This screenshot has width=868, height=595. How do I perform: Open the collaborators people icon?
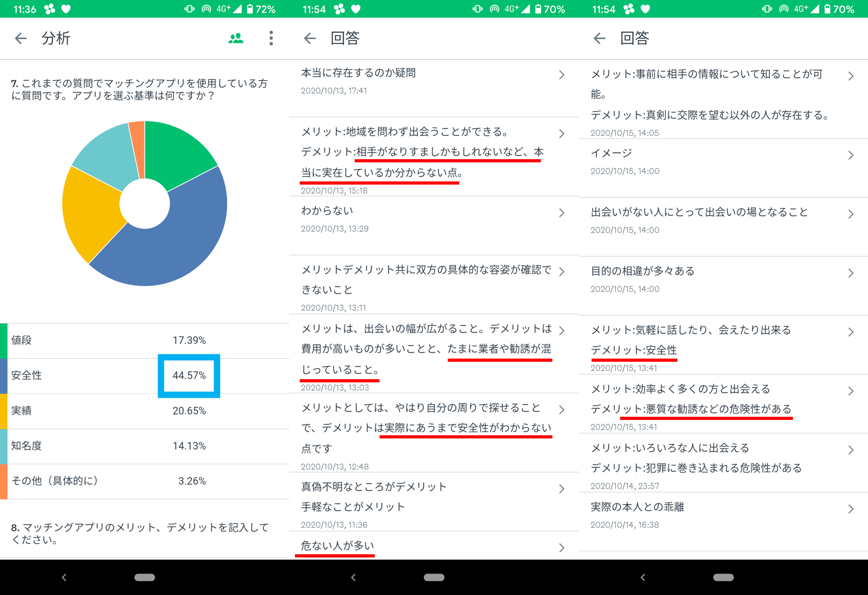click(236, 38)
